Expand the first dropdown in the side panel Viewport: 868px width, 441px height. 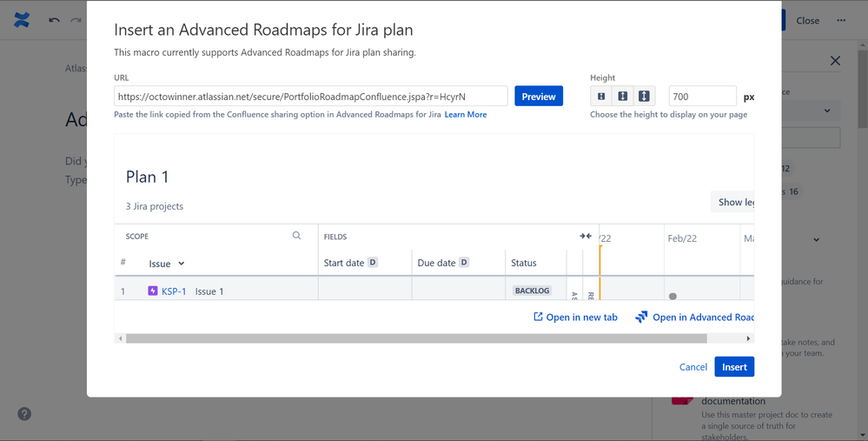827,110
